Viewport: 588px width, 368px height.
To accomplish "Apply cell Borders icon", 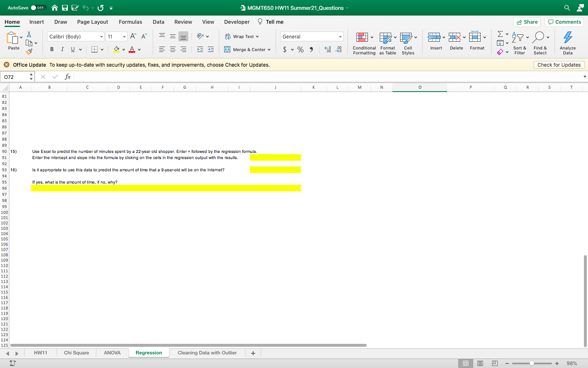I will click(x=95, y=49).
